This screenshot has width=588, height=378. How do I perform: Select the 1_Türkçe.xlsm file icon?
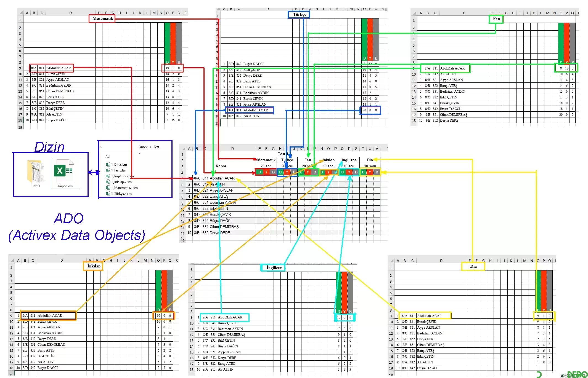click(108, 193)
